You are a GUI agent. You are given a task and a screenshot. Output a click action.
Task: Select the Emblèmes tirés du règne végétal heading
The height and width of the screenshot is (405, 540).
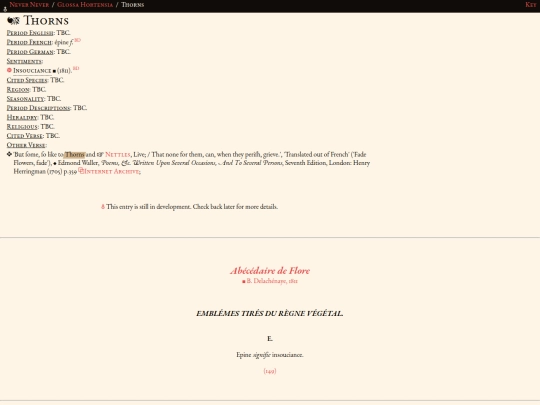coord(270,314)
